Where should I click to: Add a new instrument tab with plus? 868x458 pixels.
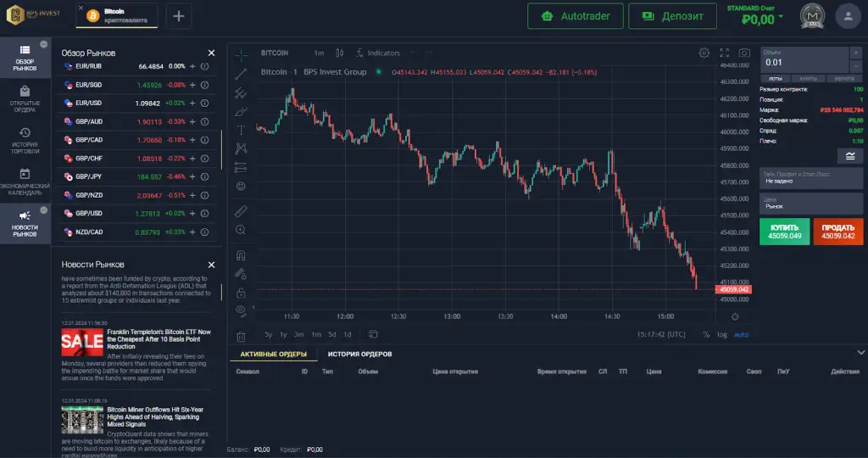pyautogui.click(x=178, y=16)
